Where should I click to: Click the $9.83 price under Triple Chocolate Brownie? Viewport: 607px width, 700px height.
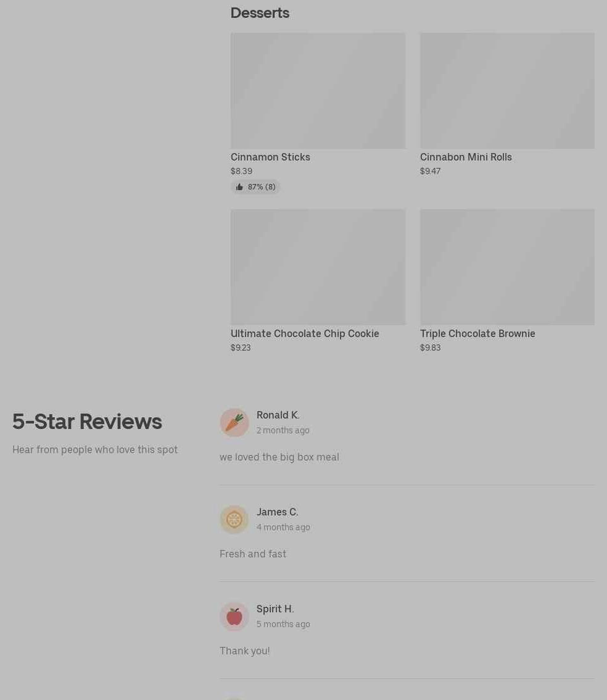coord(430,348)
